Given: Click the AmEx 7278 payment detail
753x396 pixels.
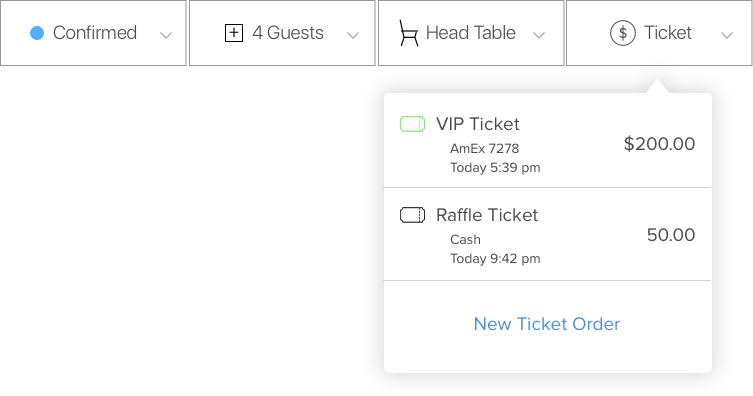Looking at the screenshot, I should pyautogui.click(x=485, y=148).
